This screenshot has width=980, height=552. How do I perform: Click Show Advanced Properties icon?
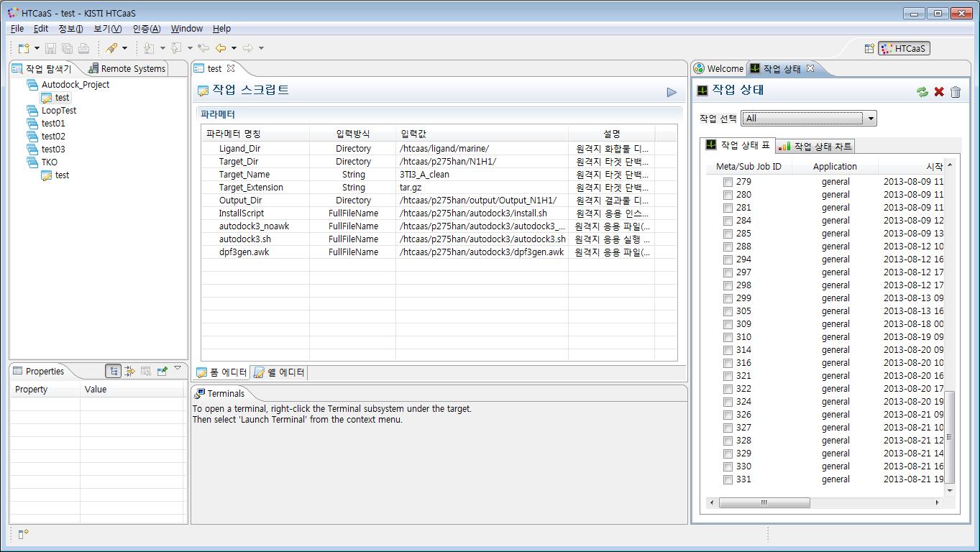pos(129,371)
